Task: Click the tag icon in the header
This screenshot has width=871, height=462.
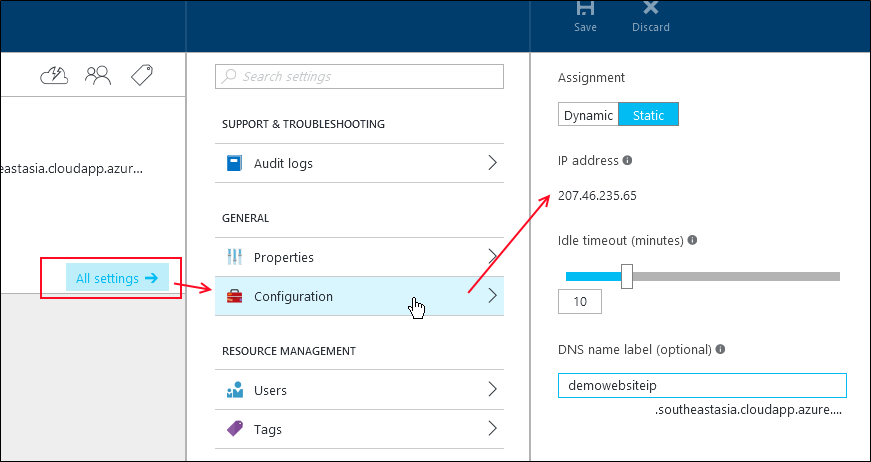Action: pos(142,75)
